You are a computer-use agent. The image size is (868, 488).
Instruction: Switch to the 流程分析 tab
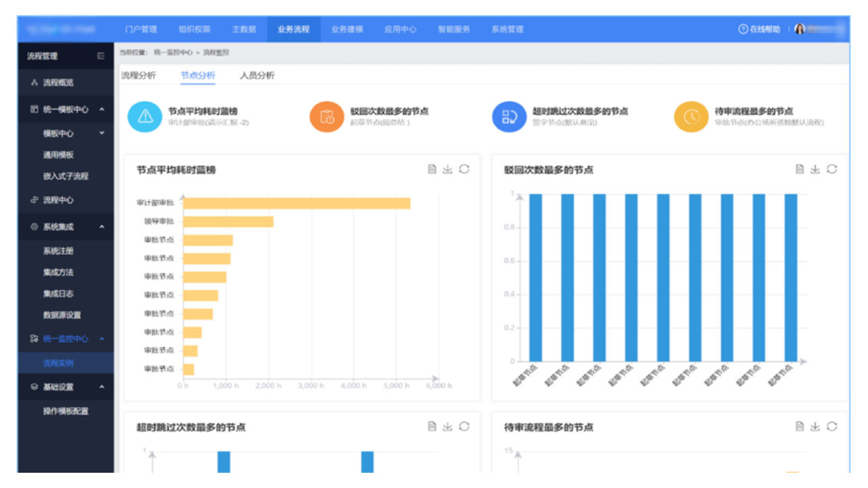[138, 76]
